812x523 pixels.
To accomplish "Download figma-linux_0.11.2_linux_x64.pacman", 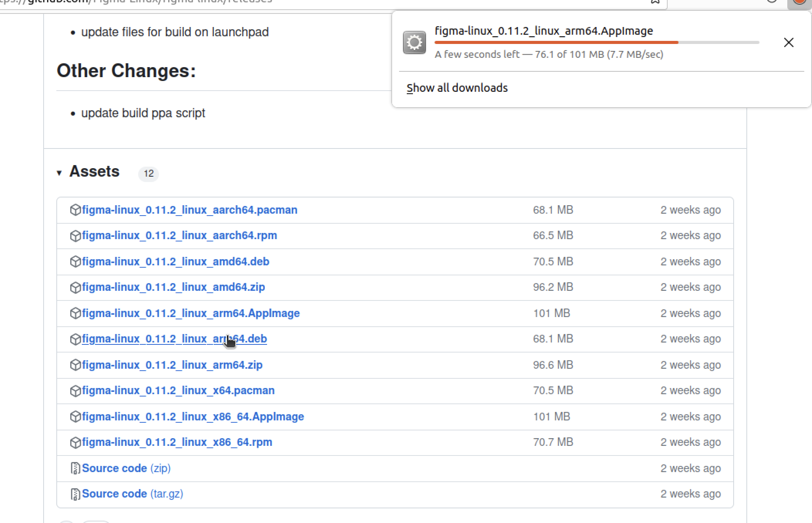I will (178, 390).
